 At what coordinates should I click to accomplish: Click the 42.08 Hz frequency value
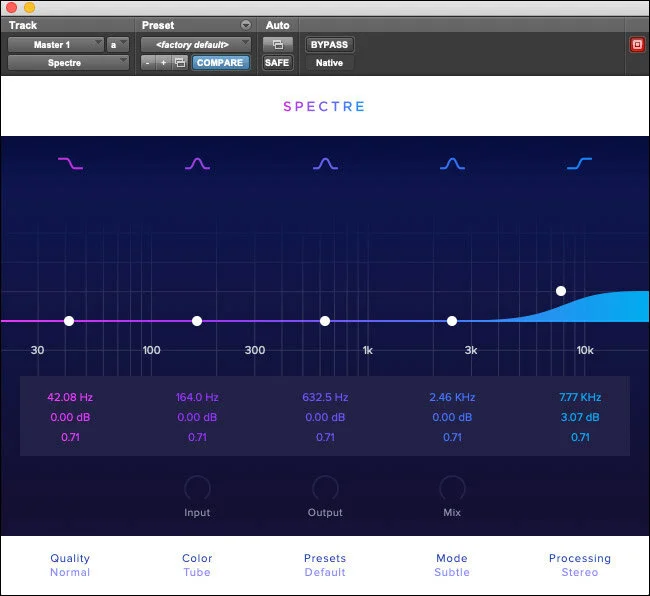[x=70, y=397]
